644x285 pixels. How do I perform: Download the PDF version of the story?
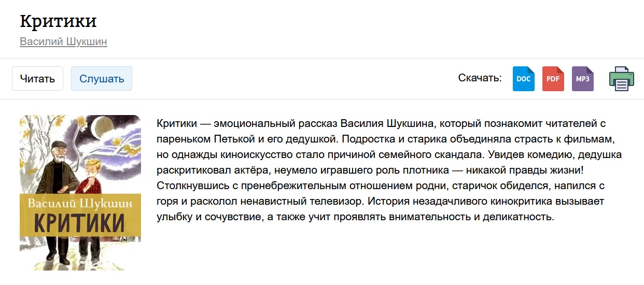(x=553, y=79)
